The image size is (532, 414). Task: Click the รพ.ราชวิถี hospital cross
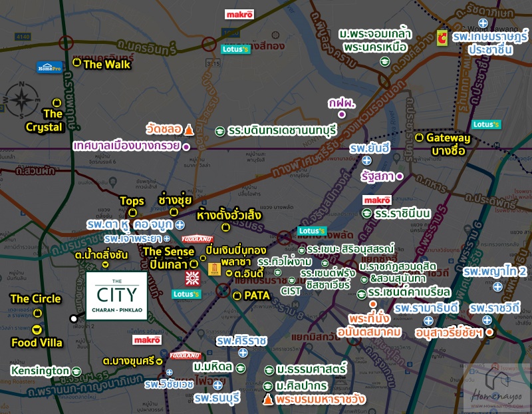click(x=487, y=320)
